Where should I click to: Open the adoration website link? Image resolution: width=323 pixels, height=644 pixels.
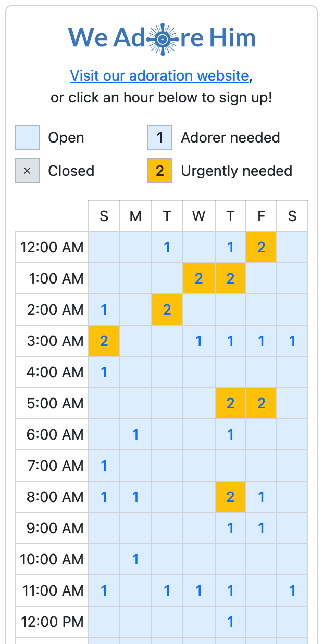coord(159,76)
